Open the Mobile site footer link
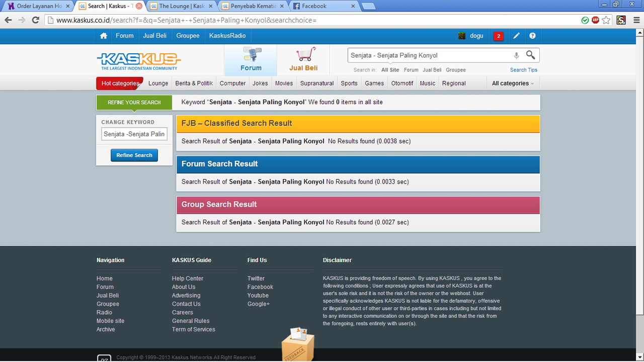 click(111, 321)
